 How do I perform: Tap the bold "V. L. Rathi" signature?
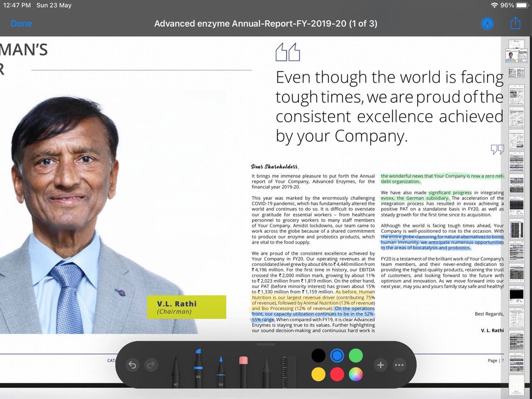(x=492, y=331)
